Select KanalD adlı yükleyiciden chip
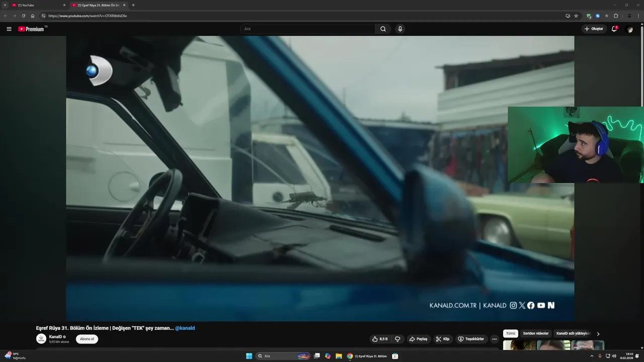Viewport: 644px width, 362px height. [x=573, y=333]
